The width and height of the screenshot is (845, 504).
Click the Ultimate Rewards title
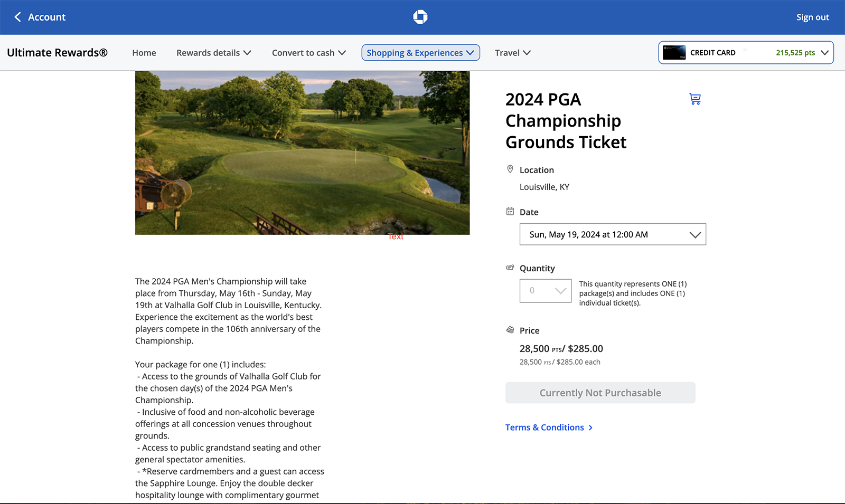coord(57,53)
